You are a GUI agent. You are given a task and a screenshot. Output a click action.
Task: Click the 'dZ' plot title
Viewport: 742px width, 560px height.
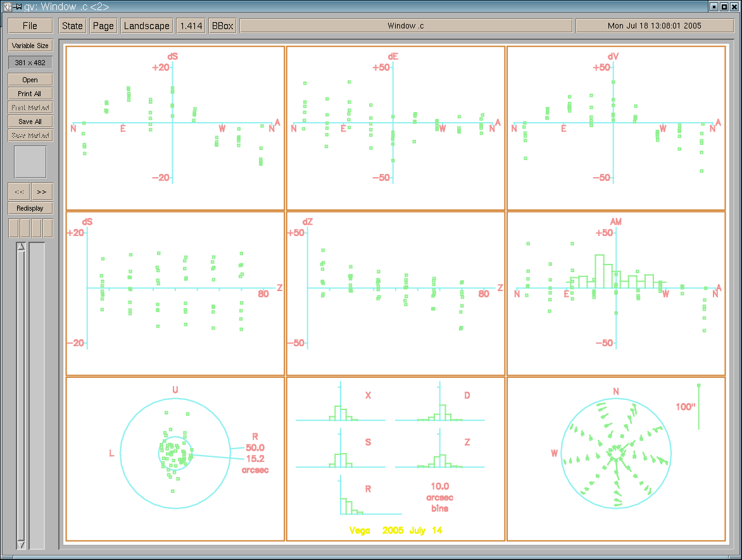pyautogui.click(x=308, y=222)
